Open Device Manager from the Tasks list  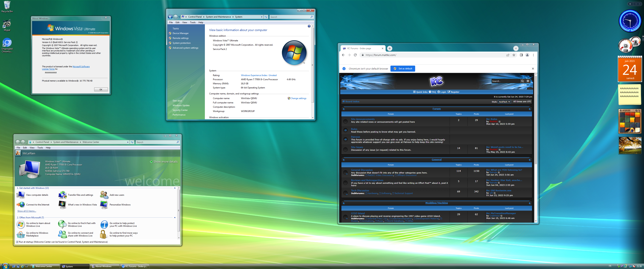click(x=181, y=33)
